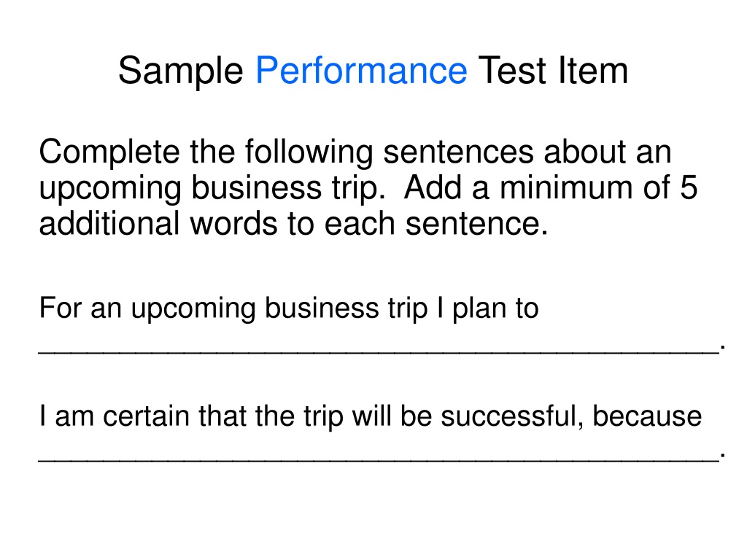Click the words Test Item in title

pyautogui.click(x=553, y=71)
